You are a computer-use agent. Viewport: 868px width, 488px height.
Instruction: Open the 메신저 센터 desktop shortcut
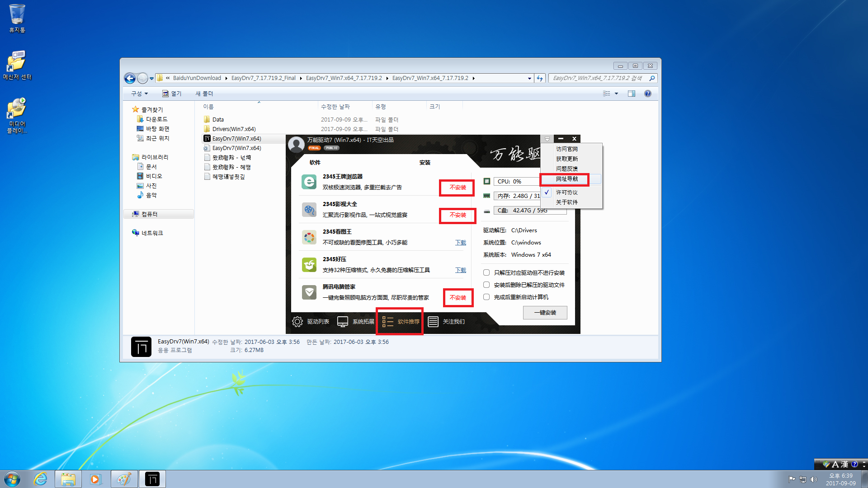click(17, 66)
